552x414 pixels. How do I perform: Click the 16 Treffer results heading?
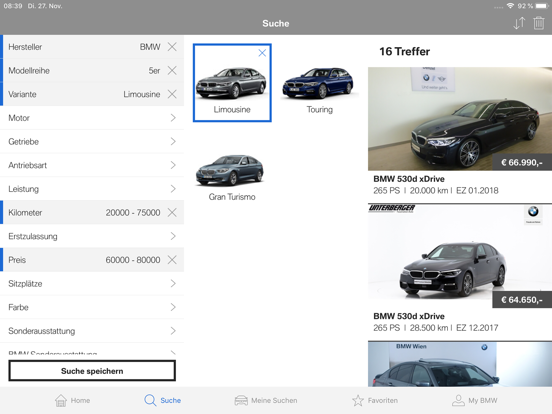[x=404, y=51]
